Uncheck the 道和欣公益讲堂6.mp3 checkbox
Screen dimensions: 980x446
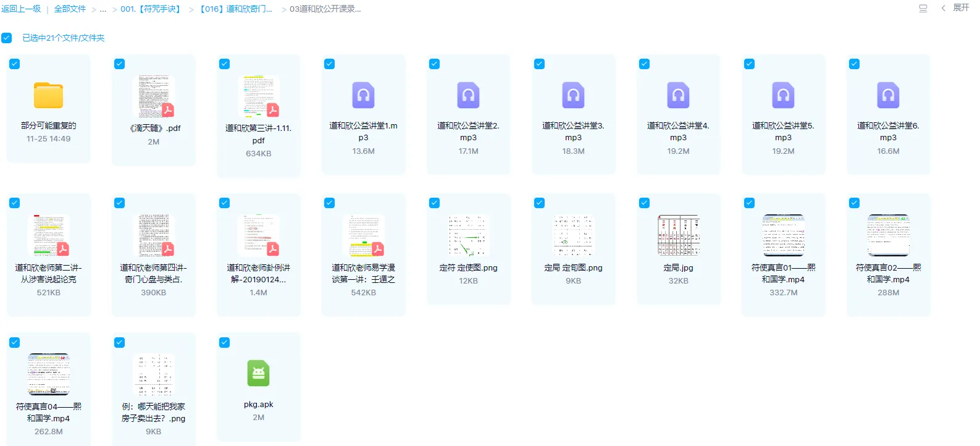[855, 64]
